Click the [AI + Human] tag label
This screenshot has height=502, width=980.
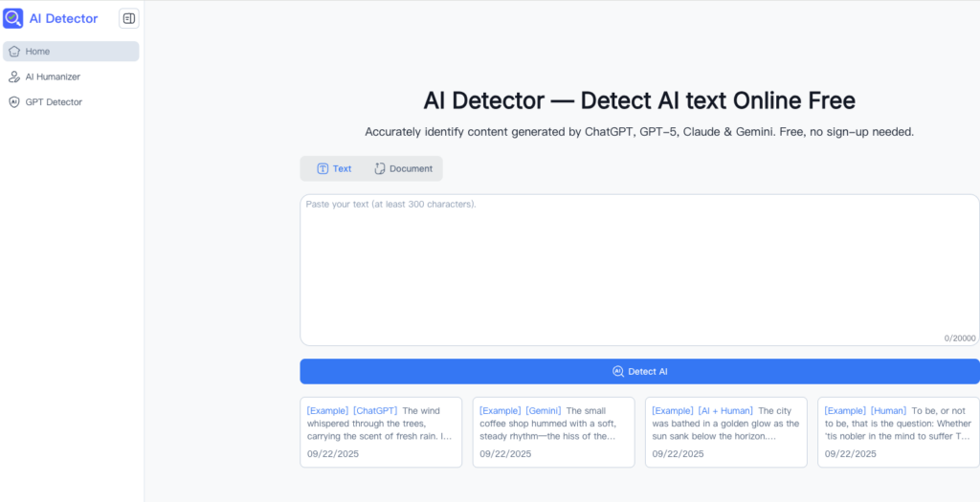click(725, 411)
